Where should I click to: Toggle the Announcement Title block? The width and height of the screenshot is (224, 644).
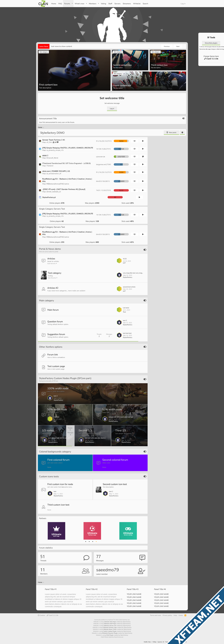(184, 119)
